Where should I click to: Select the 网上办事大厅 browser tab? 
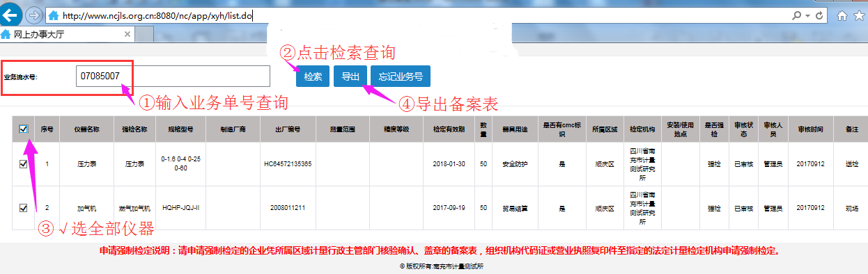[x=68, y=33]
